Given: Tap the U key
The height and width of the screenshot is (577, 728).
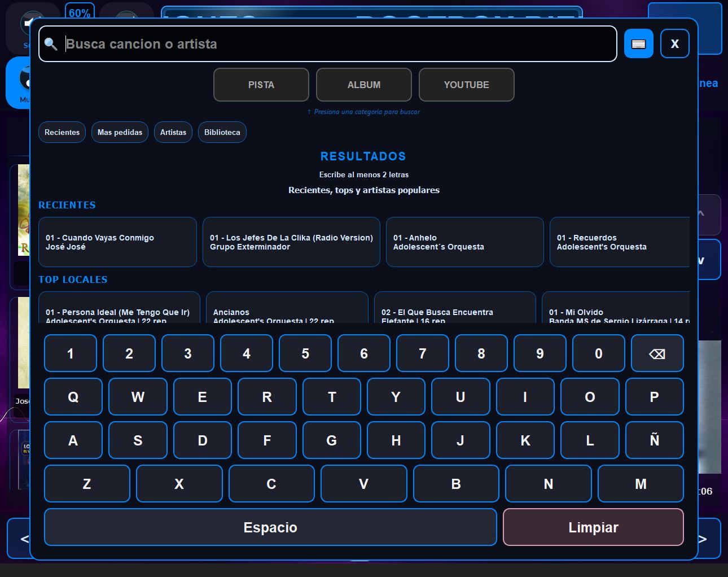Looking at the screenshot, I should pyautogui.click(x=461, y=397).
